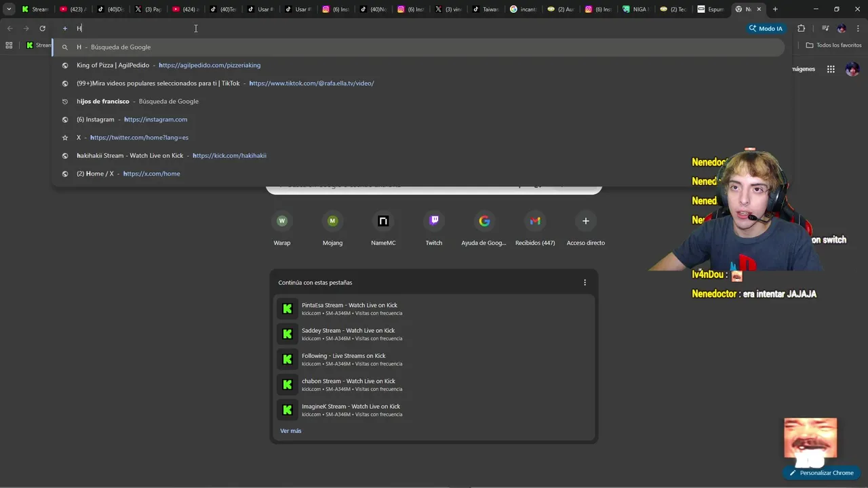This screenshot has width=868, height=488.
Task: Switch to the YouTube (424) tab
Action: pyautogui.click(x=185, y=9)
